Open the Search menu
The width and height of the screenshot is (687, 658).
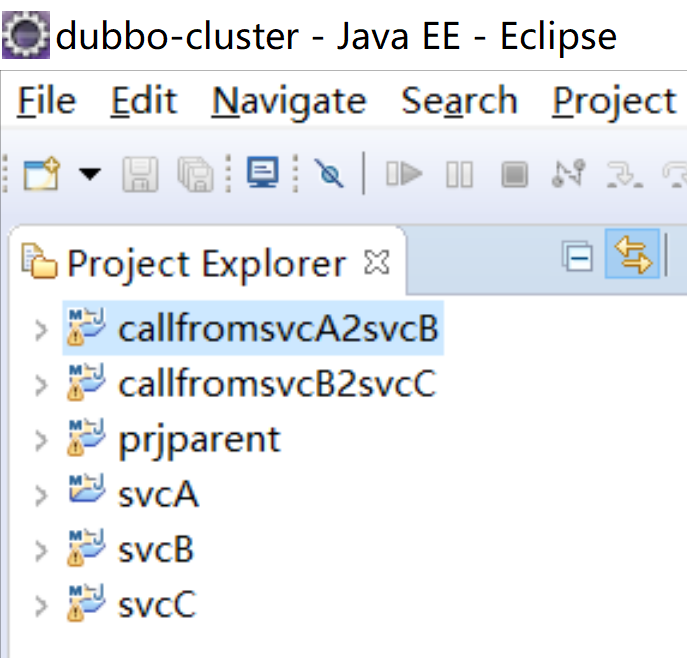click(459, 101)
